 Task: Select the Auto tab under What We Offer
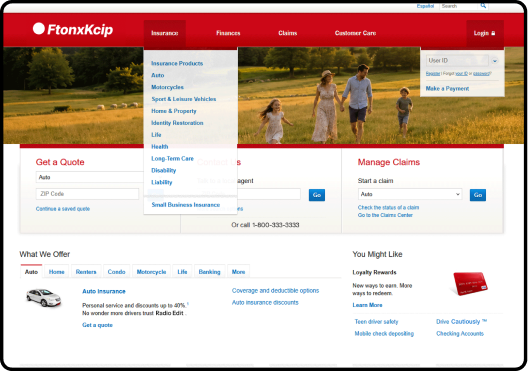click(x=31, y=272)
